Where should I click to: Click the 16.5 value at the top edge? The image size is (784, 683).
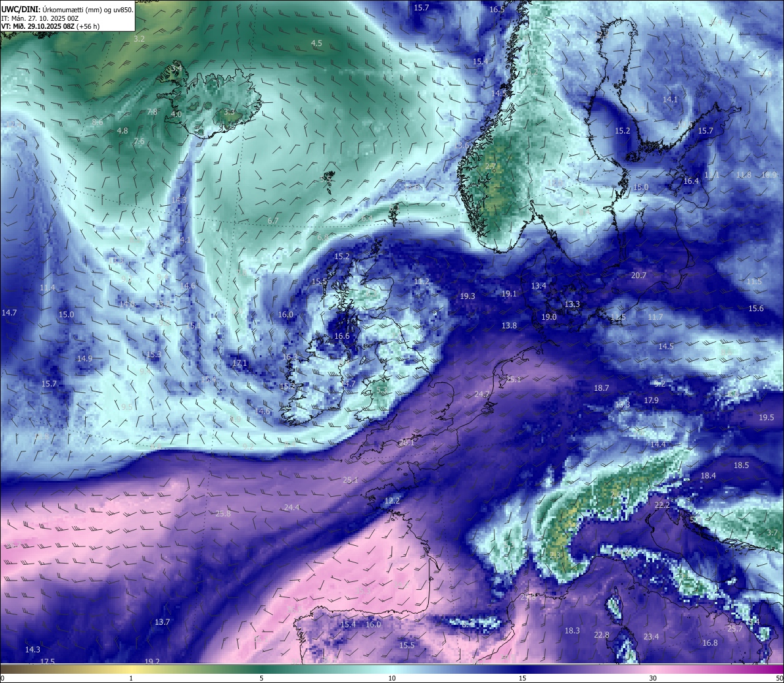pyautogui.click(x=497, y=10)
